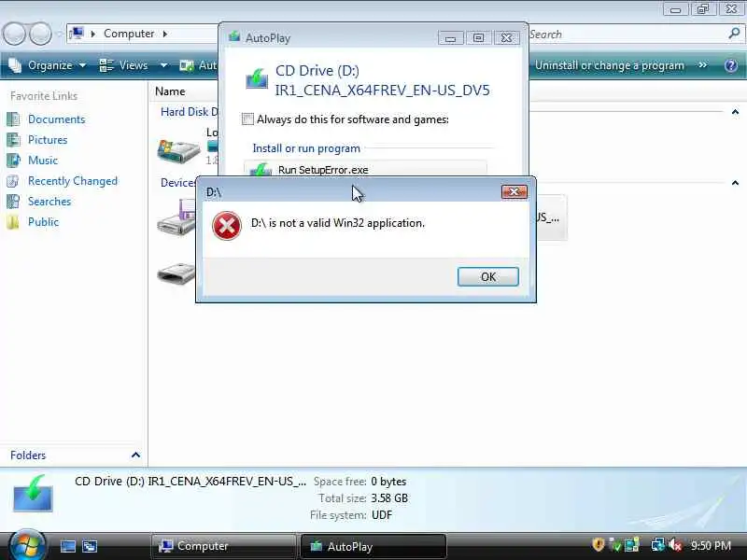
Task: Click the Views toolbar button
Action: click(x=124, y=65)
